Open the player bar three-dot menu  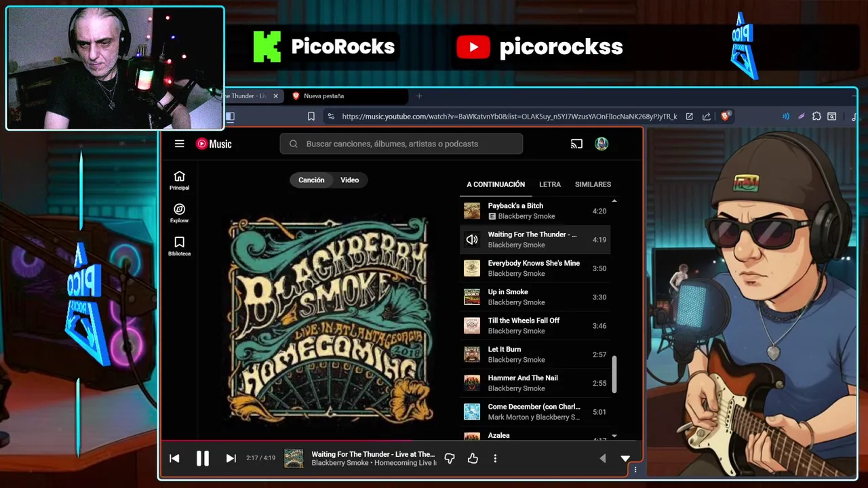(x=495, y=459)
